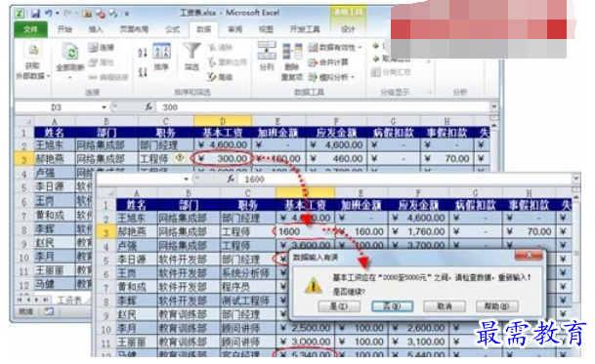595x364 pixels.
Task: Click ¥ 3,100.00 cell in row 11
Action: [x=418, y=343]
